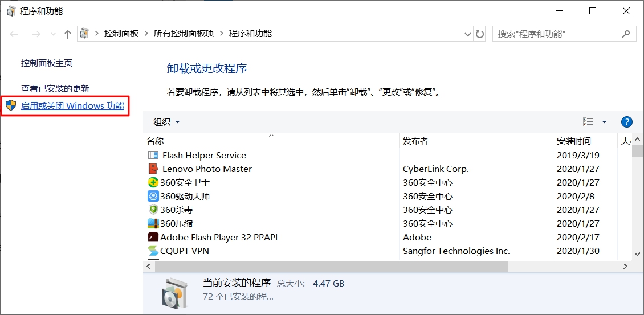
Task: Expand chevron after 控制面板 in breadcrumb
Action: [x=146, y=34]
